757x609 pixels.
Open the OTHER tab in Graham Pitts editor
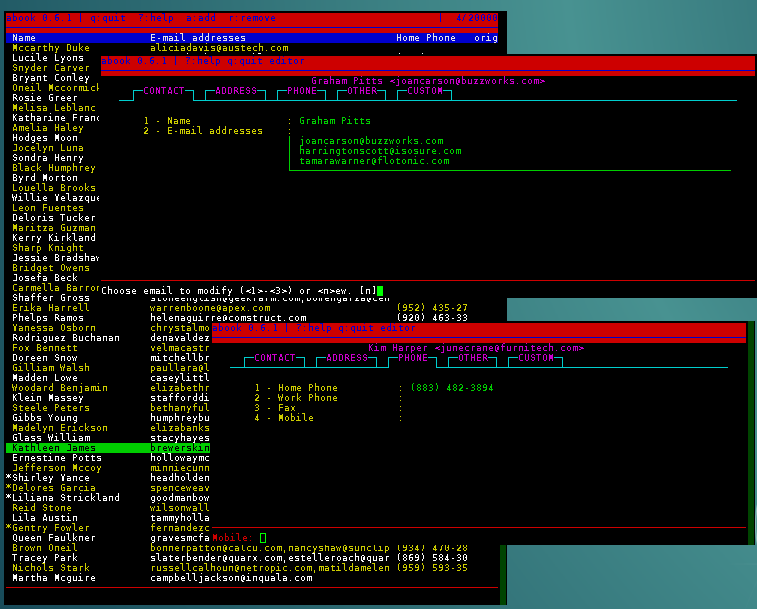click(x=362, y=91)
